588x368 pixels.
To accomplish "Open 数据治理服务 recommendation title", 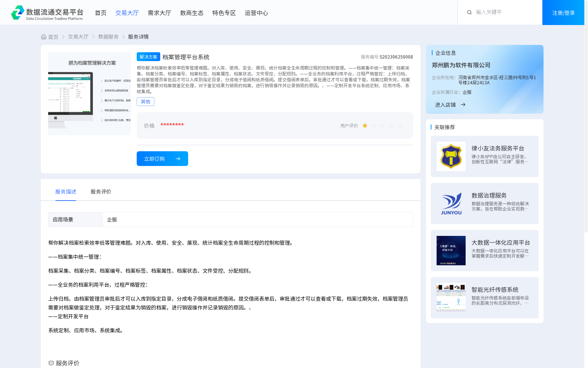I will click(489, 195).
